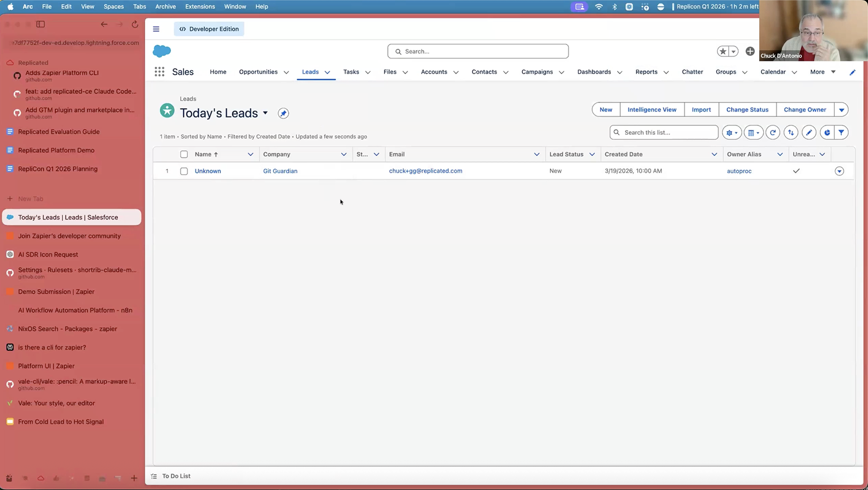Open the Chatter tab
The image size is (868, 490).
tap(693, 72)
